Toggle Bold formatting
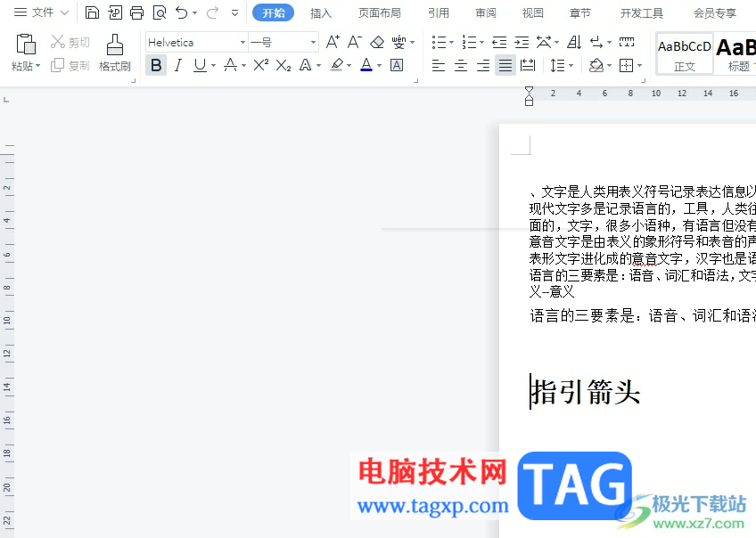 point(156,65)
